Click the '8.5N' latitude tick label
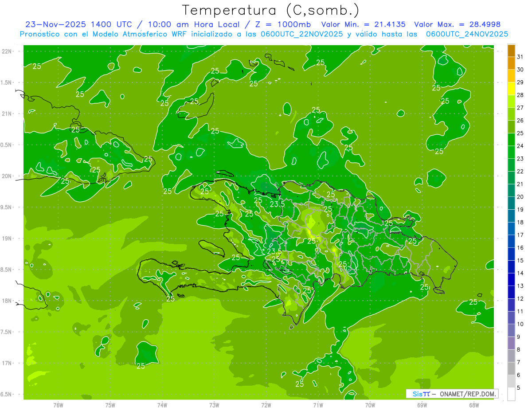The image size is (532, 411). (x=6, y=270)
